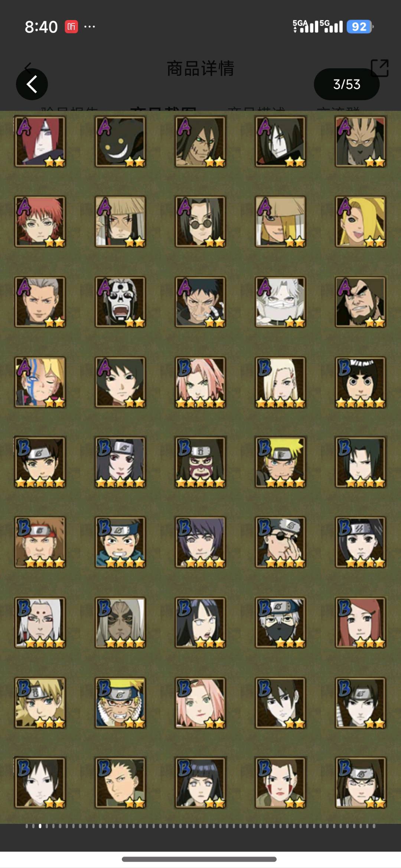Choose A-rank bandaged white-haired character card
The width and height of the screenshot is (401, 868).
tap(281, 302)
